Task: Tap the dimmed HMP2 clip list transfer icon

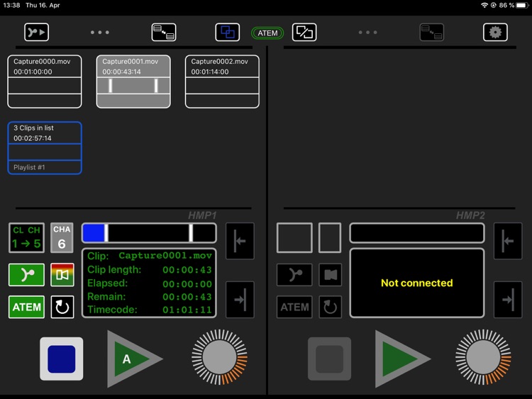Action: pos(431,32)
